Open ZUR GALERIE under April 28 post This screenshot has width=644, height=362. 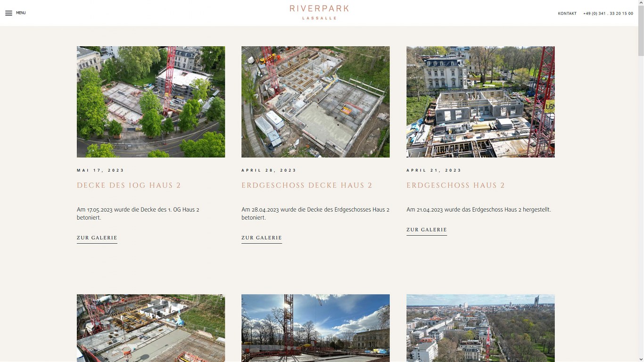click(x=262, y=238)
